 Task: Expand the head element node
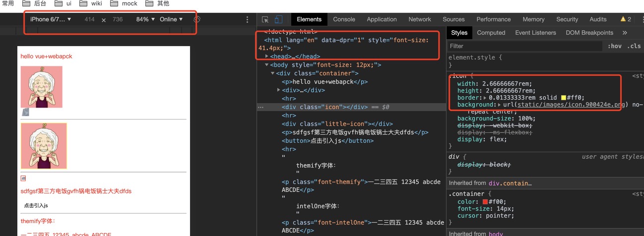pos(267,57)
